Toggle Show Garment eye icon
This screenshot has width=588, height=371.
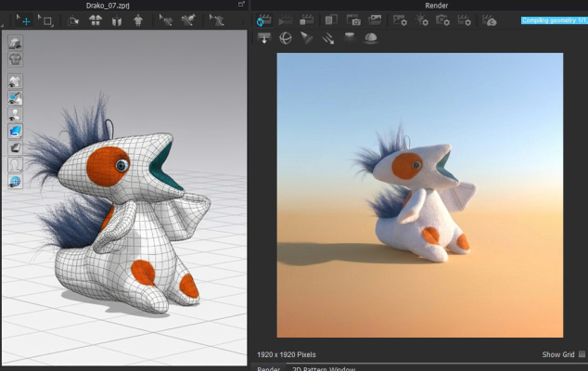[15, 82]
